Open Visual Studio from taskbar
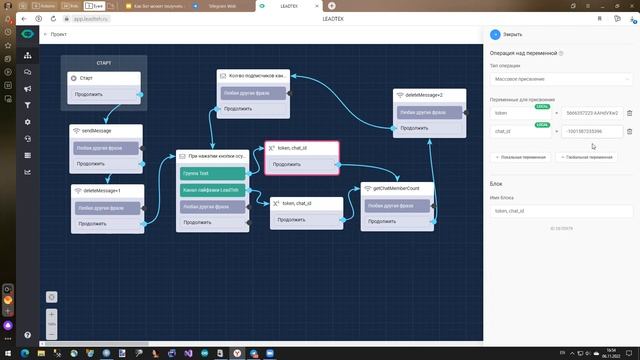 [x=188, y=353]
